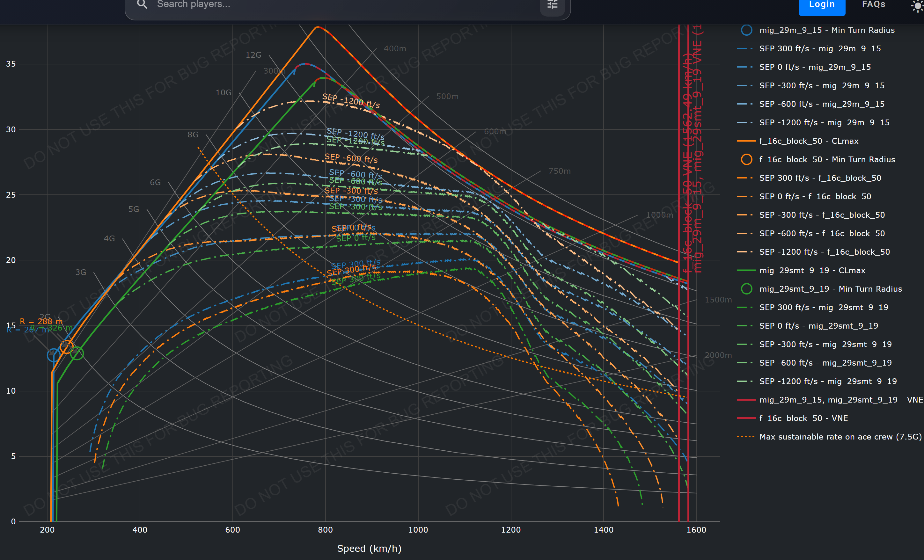Open the search filter sliders icon
924x560 pixels.
tap(552, 4)
